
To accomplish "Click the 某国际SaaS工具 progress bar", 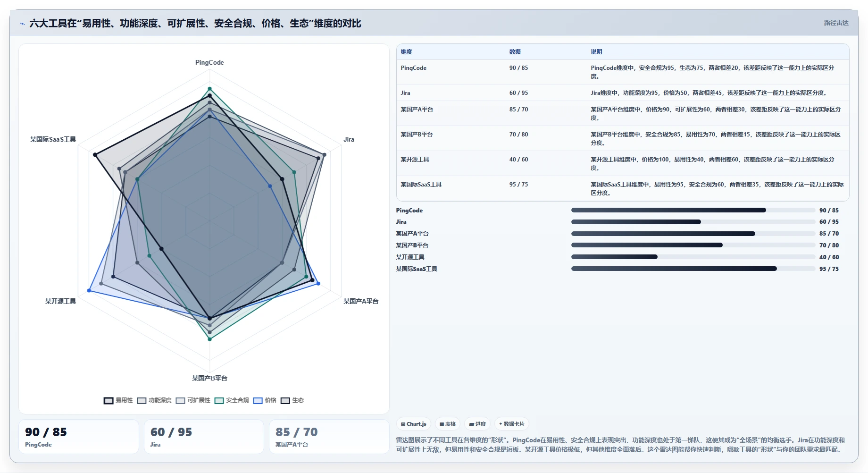I will click(x=693, y=269).
